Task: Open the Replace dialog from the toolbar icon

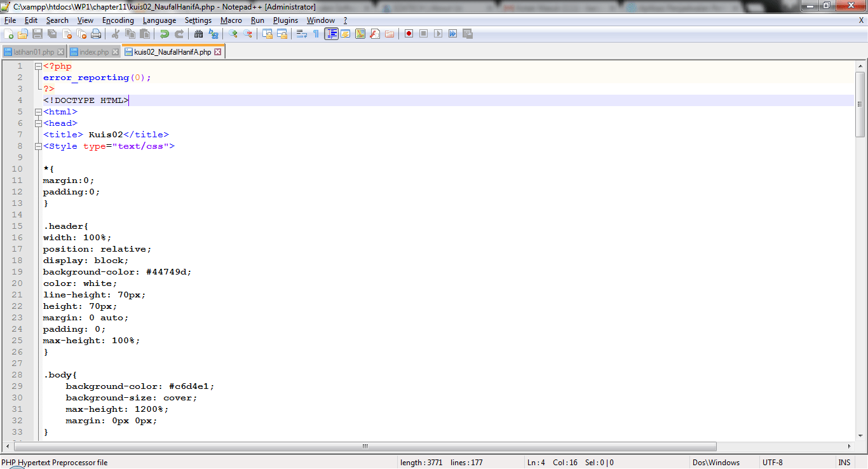Action: 214,34
